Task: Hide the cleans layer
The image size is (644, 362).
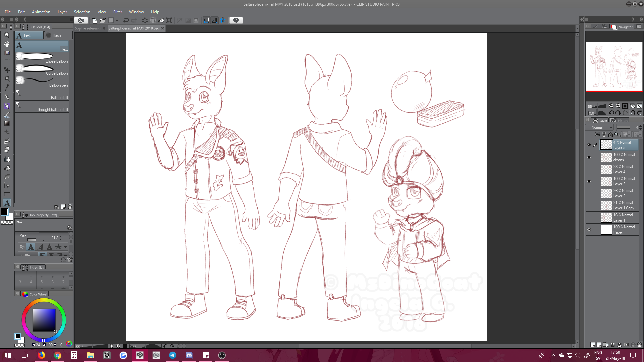Action: point(589,157)
